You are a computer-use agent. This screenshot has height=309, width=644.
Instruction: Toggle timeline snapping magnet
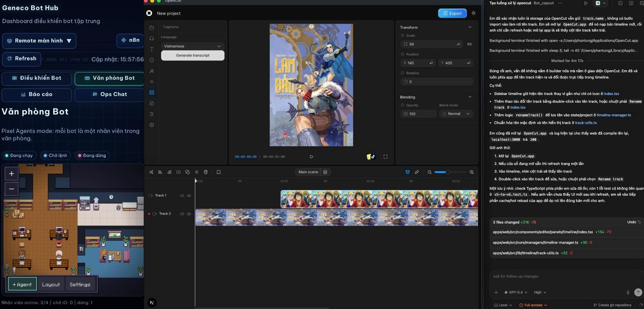click(x=407, y=172)
